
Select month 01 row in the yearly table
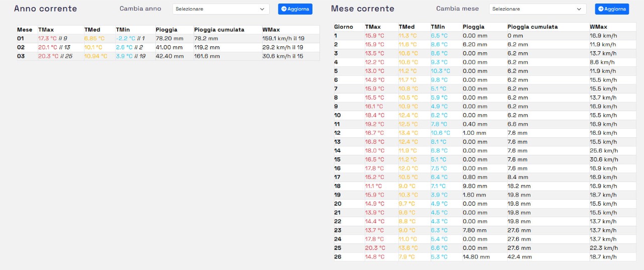coord(21,38)
